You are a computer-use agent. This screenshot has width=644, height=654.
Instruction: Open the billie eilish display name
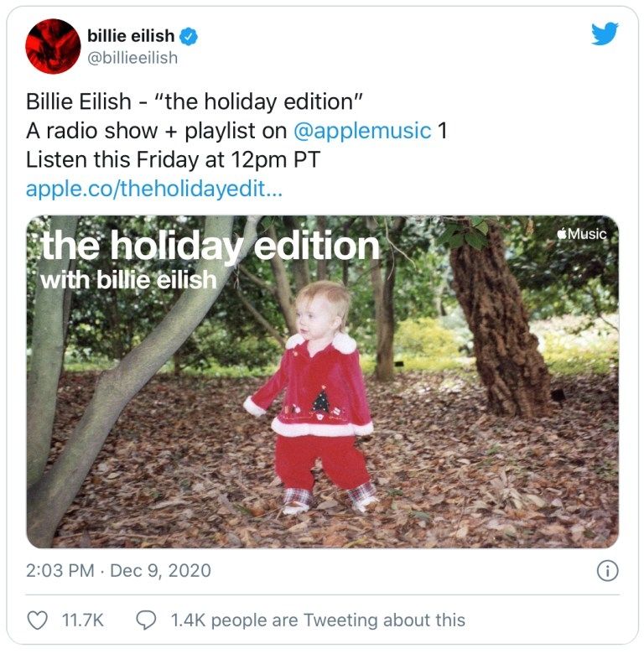(131, 36)
